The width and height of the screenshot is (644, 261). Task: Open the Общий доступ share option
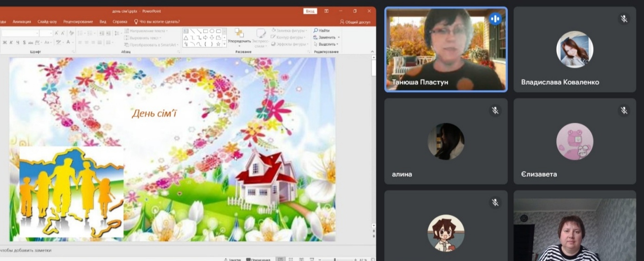tap(355, 22)
